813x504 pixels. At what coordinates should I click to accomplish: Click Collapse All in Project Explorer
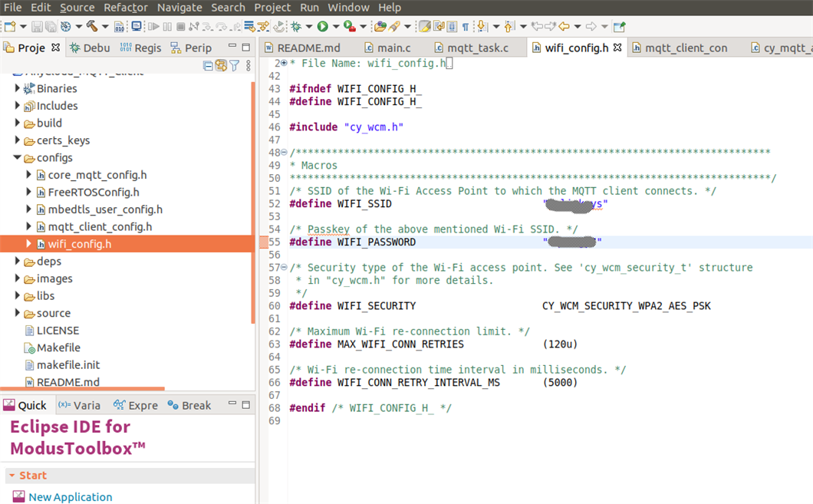tap(208, 66)
